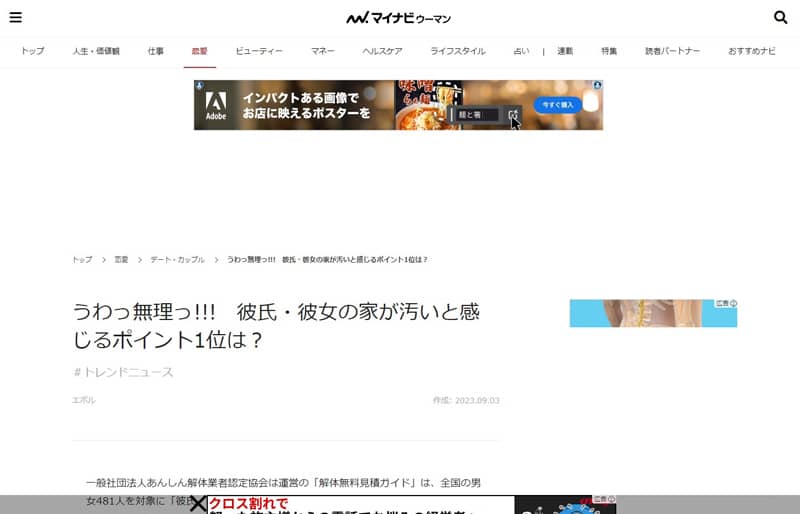Viewport: 800px width, 514px height.
Task: Select the 人生・価値観 nav item
Action: 96,51
